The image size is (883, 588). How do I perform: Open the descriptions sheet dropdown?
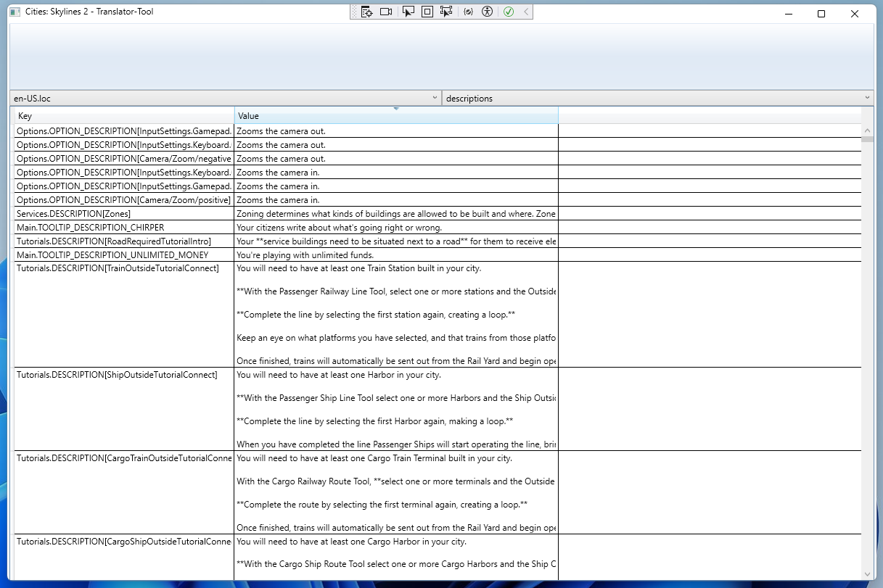[866, 97]
